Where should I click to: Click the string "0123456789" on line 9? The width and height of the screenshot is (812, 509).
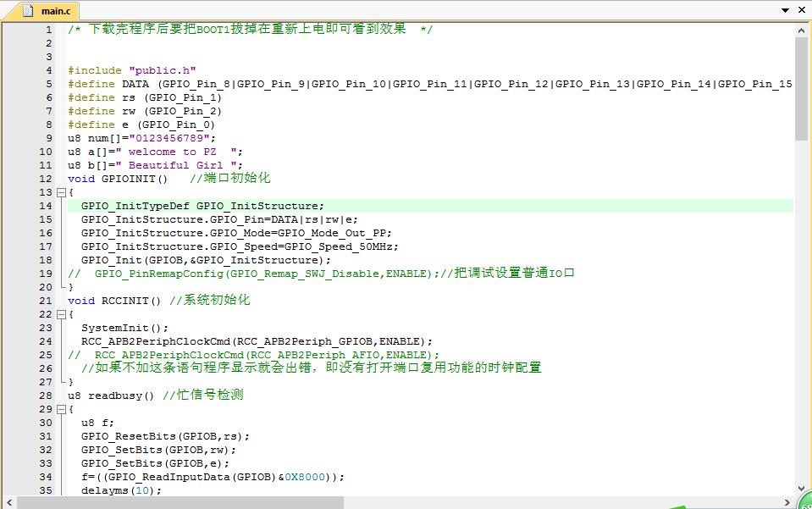tap(169, 138)
